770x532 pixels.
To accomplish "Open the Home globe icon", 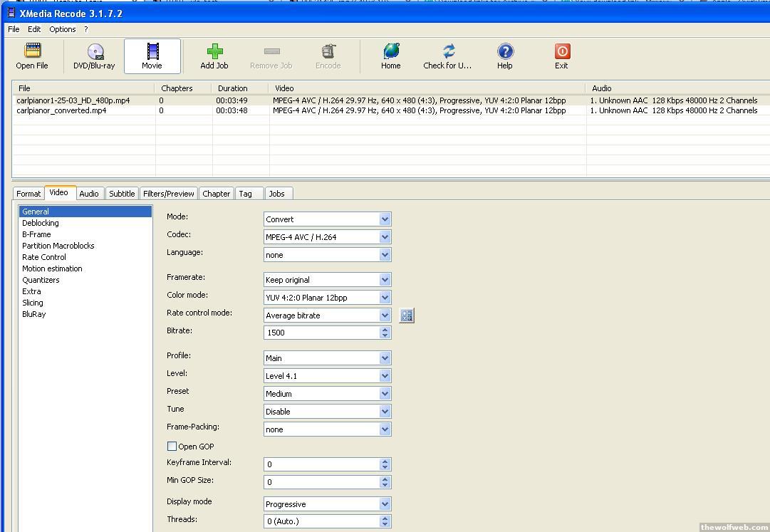I will tap(390, 52).
